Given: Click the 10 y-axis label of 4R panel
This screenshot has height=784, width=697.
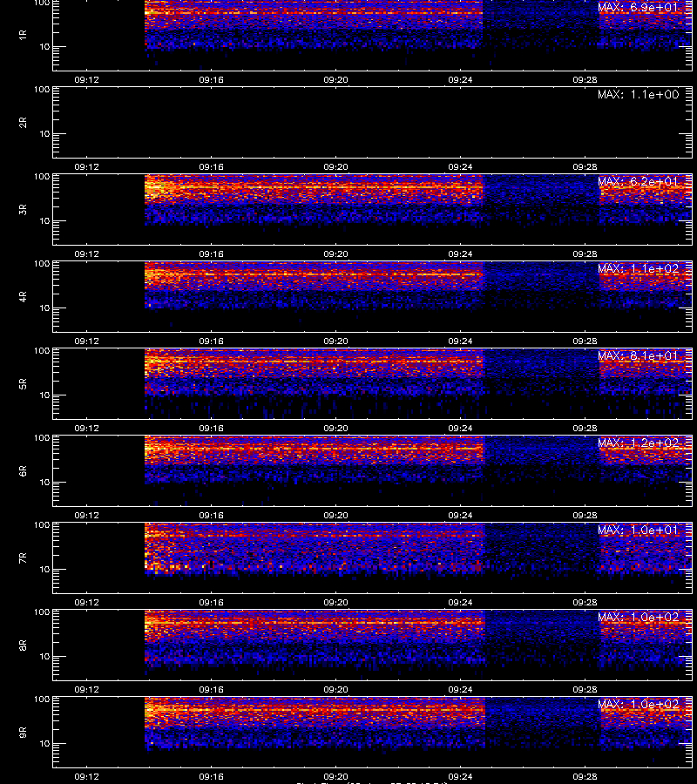Looking at the screenshot, I should pos(44,308).
